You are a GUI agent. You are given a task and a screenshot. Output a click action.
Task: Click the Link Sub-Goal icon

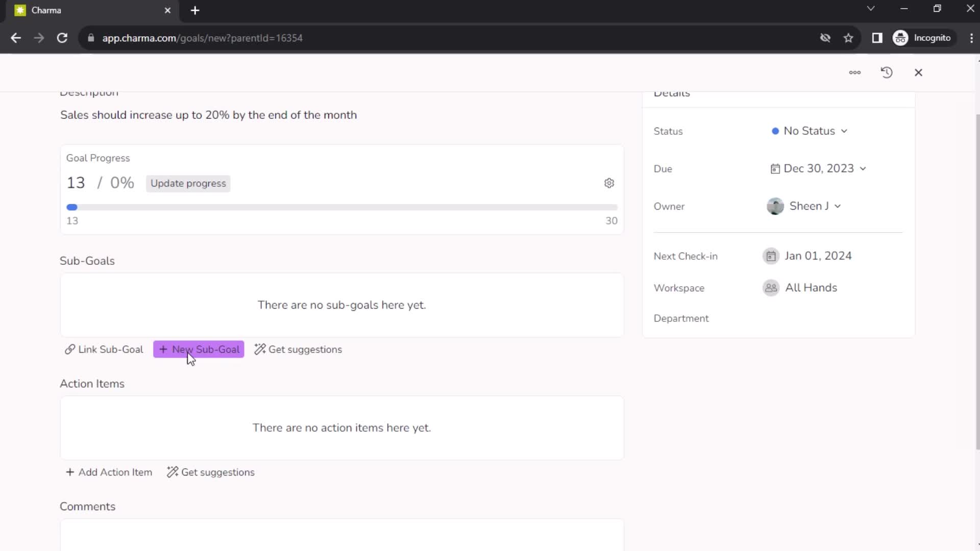pos(69,349)
